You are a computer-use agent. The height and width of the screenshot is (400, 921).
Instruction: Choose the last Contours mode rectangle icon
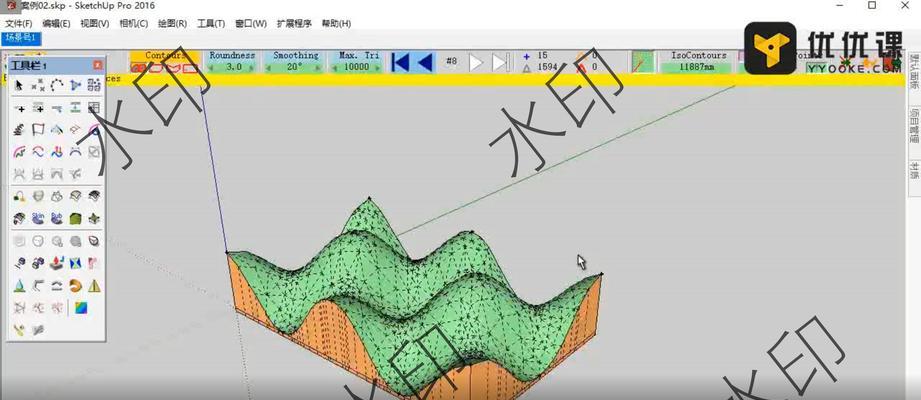189,68
